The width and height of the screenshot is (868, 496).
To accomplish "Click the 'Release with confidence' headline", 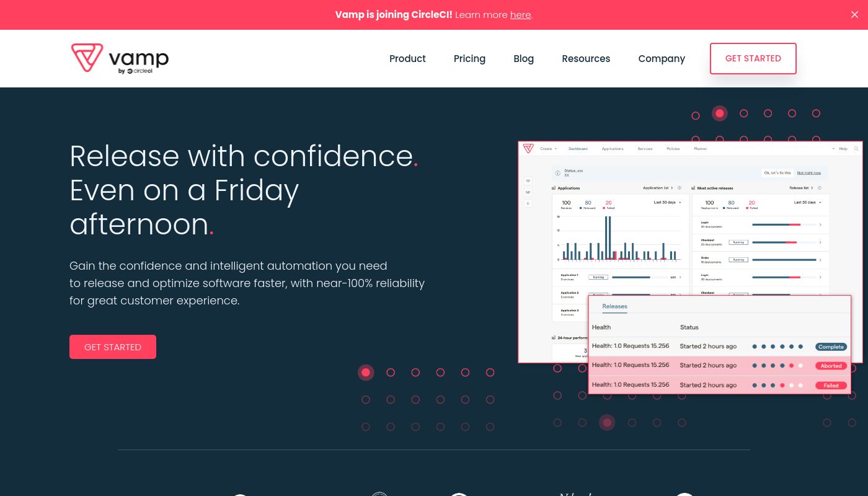I will (244, 190).
